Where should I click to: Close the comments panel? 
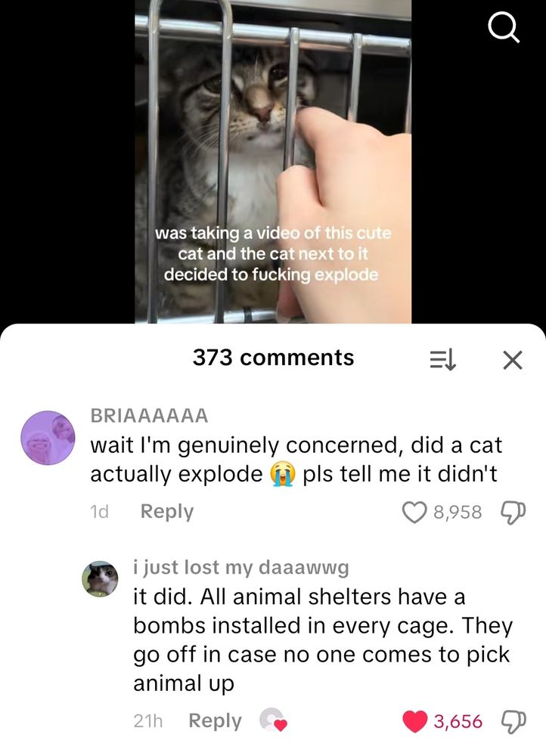(x=512, y=360)
